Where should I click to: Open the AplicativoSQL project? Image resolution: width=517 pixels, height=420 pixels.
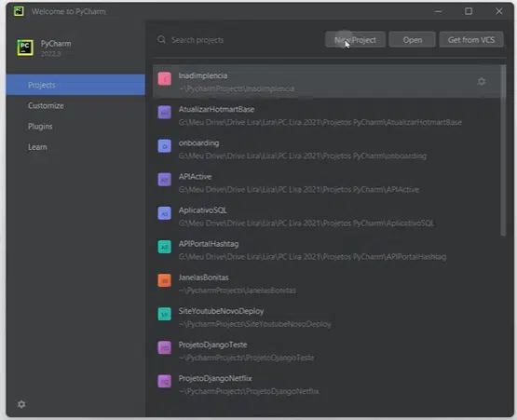pos(326,216)
